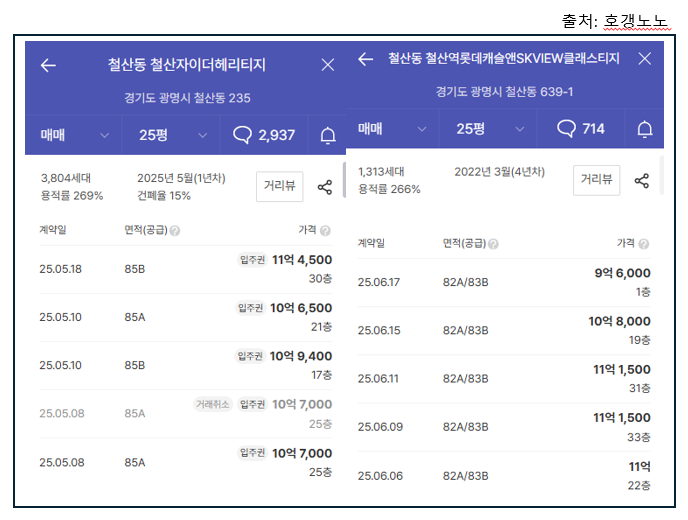This screenshot has height=520, width=688.
Task: Click the address 경기도 광명시 철산동 639-1
Action: click(504, 92)
